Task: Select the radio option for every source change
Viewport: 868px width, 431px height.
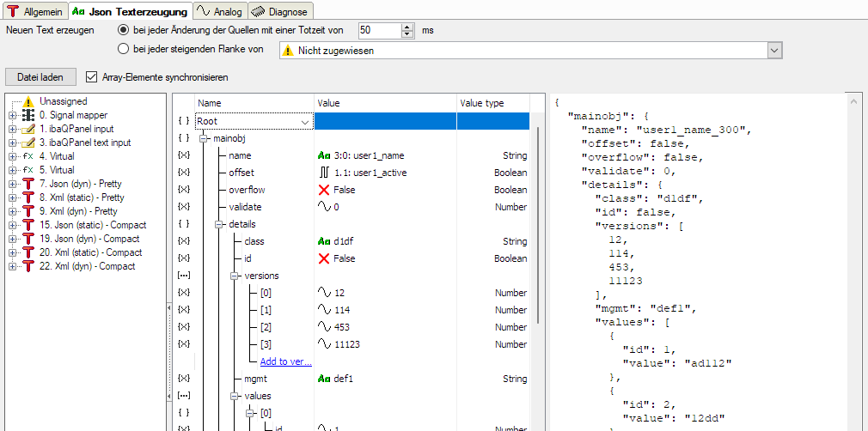Action: click(124, 30)
